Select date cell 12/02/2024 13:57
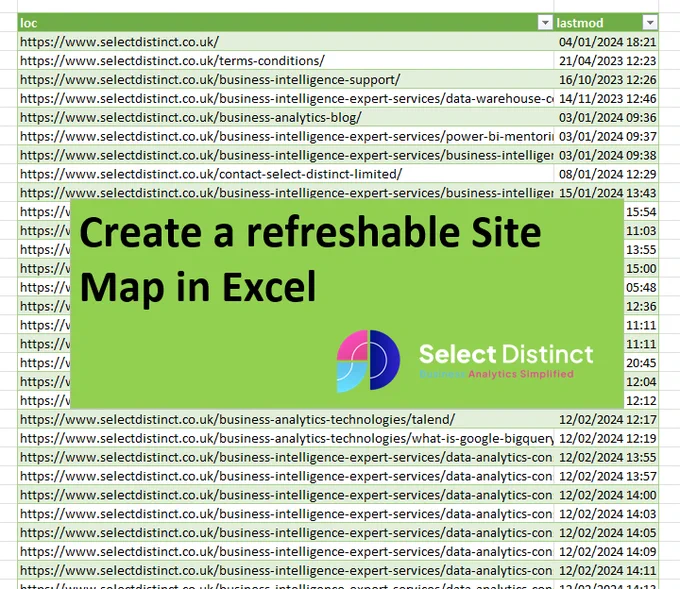The width and height of the screenshot is (680, 589). pos(606,476)
